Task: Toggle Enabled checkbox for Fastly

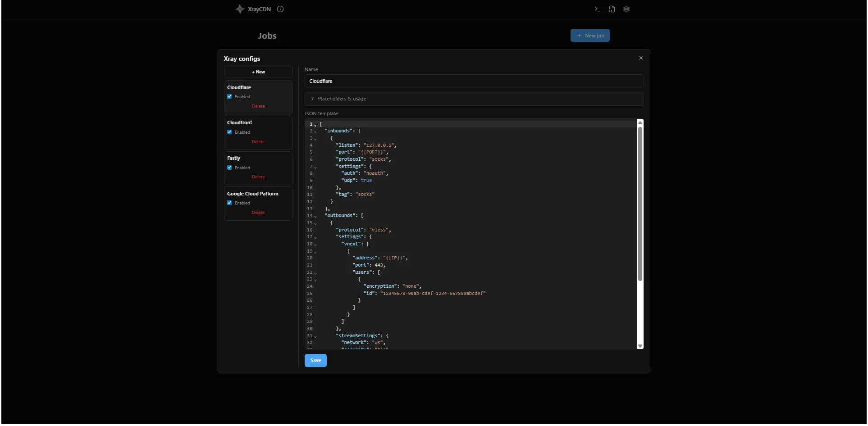Action: point(229,168)
